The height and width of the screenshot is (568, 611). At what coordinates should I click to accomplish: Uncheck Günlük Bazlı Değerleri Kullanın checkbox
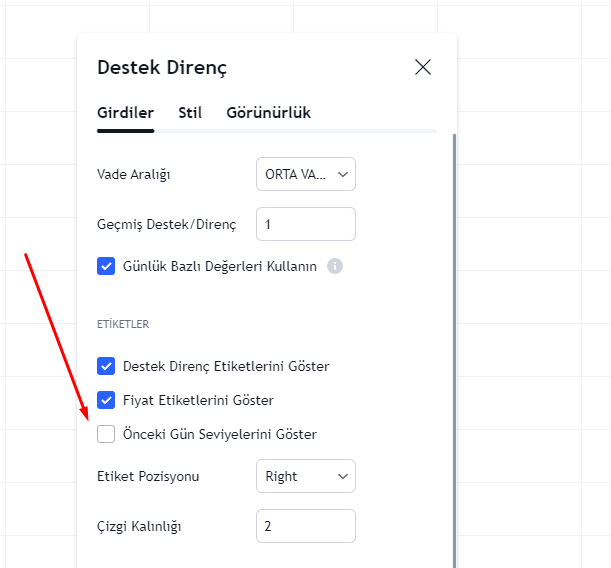(106, 266)
